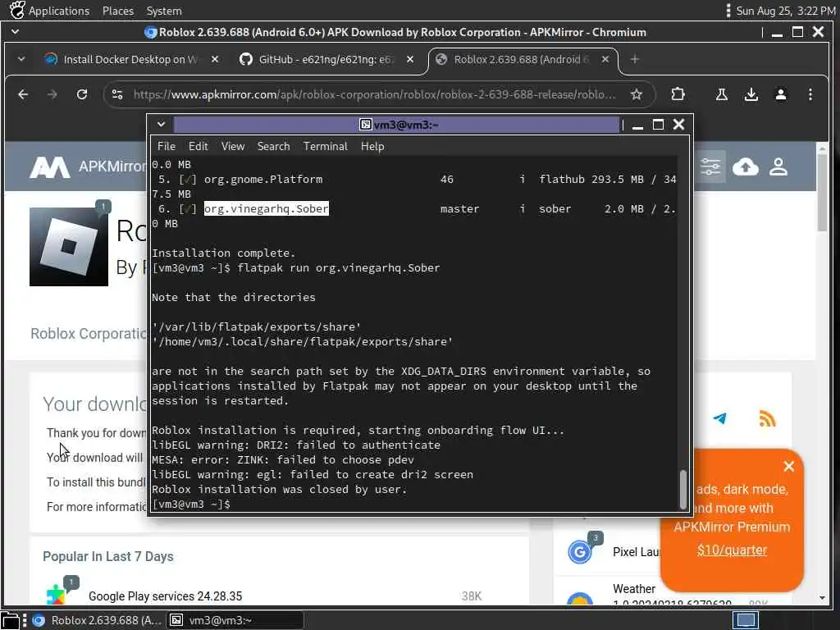The width and height of the screenshot is (840, 630).
Task: Open Google Play services 24.28.35 link
Action: click(165, 596)
